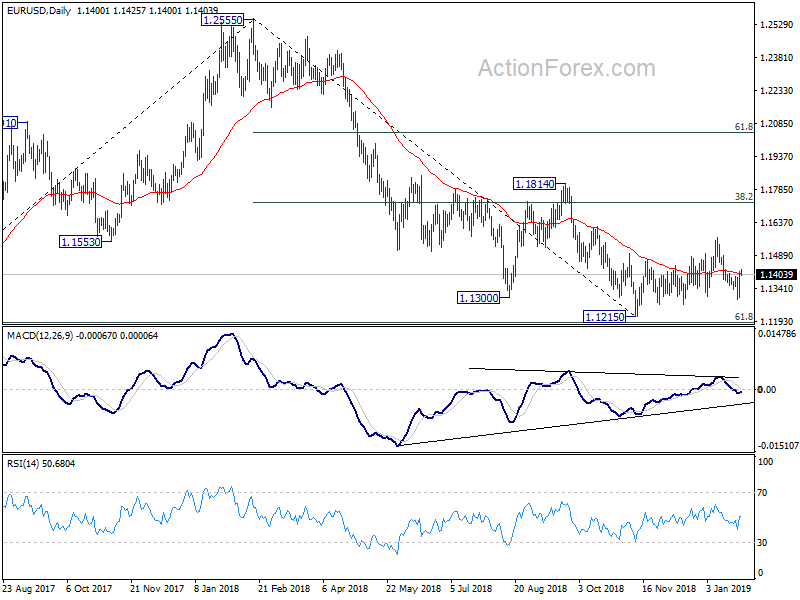This screenshot has height=600, width=800.
Task: Click the 1.25550 price high label
Action: [222, 20]
